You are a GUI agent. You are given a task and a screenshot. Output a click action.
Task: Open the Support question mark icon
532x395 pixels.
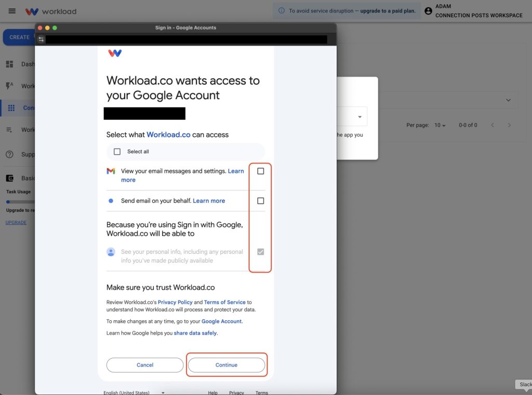[9, 154]
